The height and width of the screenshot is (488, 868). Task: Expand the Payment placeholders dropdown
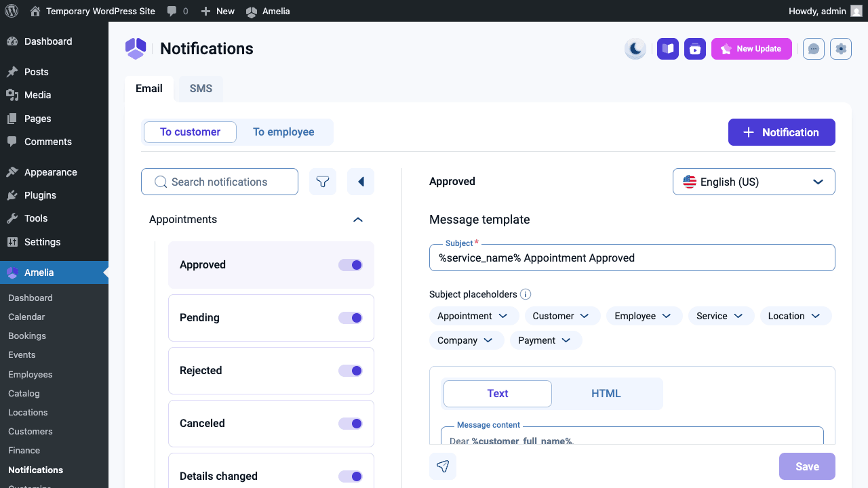click(546, 340)
